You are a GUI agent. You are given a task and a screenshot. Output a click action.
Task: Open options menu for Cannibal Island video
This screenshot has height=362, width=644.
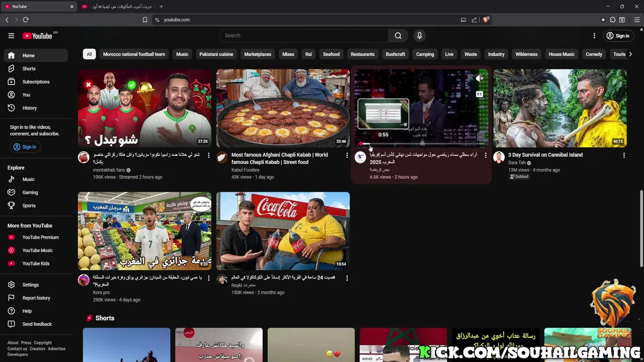(x=624, y=155)
